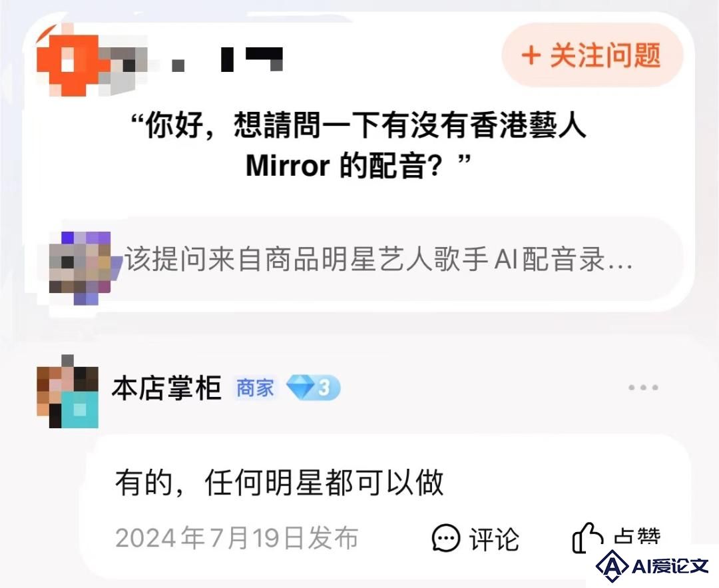Like the answer with thumbs-up icon
Screen dimensions: 719x588
587,537
